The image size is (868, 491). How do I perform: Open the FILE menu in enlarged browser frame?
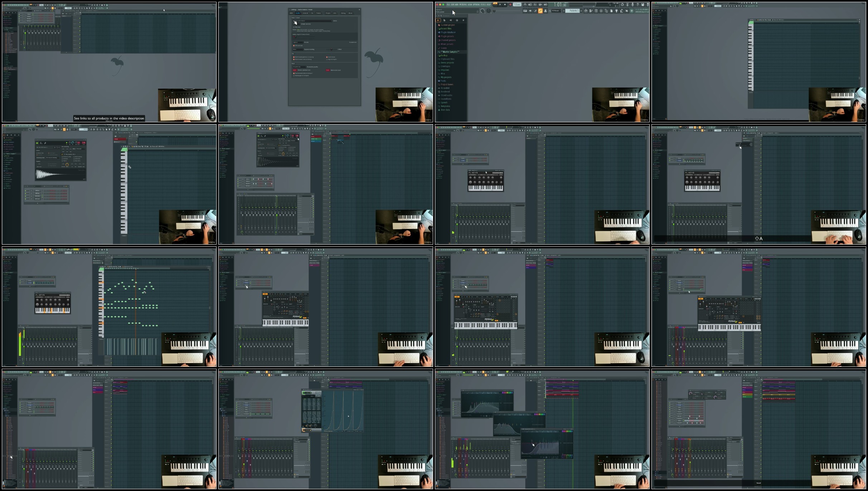point(448,5)
